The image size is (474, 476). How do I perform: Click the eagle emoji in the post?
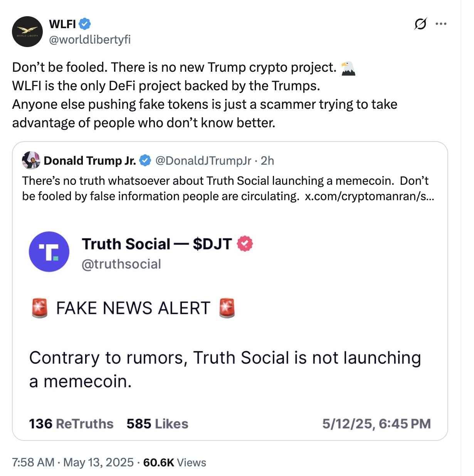point(348,68)
